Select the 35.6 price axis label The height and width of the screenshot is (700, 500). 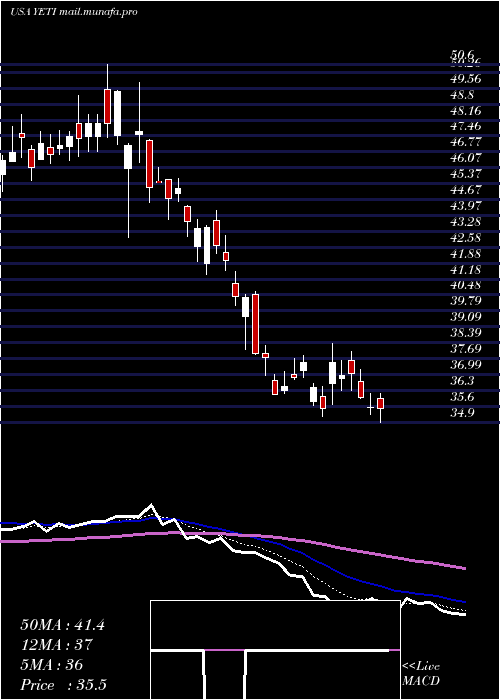coord(462,396)
